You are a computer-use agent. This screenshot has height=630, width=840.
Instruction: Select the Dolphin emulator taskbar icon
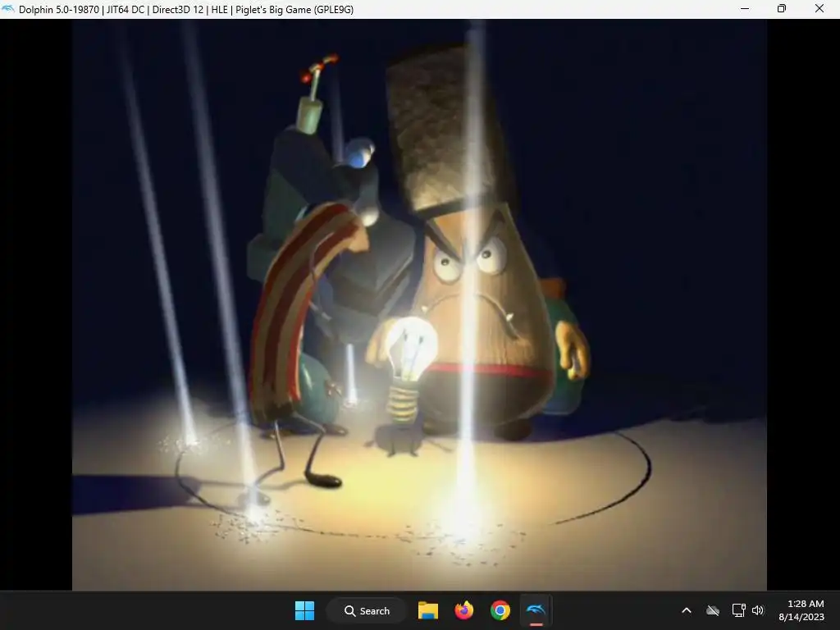(x=536, y=610)
